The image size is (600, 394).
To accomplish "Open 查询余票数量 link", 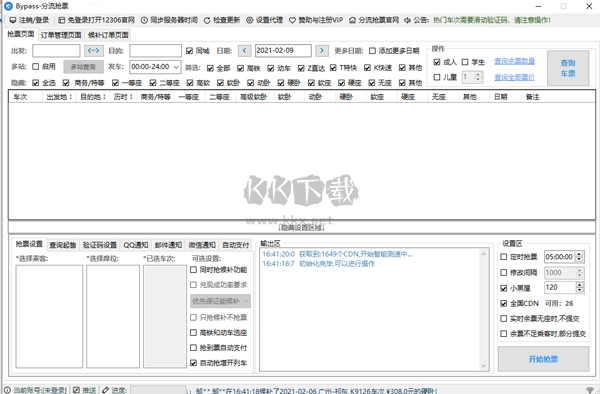I will pos(515,61).
